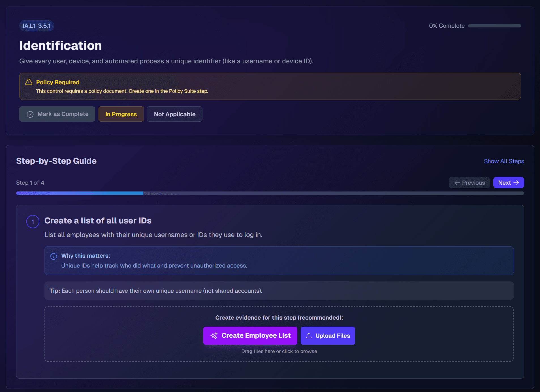
Task: Select the IA.L1-3.5.1 control badge
Action: coord(36,25)
